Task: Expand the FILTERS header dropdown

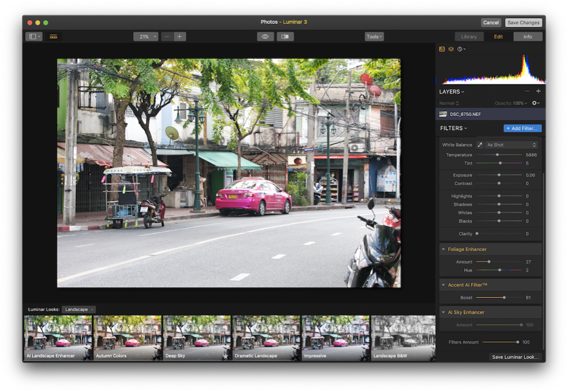Action: pyautogui.click(x=453, y=128)
